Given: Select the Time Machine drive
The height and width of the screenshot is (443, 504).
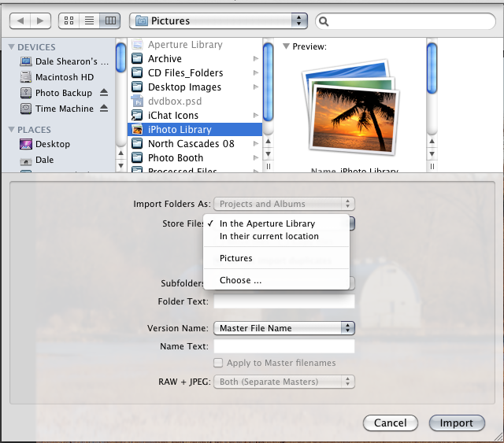Looking at the screenshot, I should pos(65,109).
